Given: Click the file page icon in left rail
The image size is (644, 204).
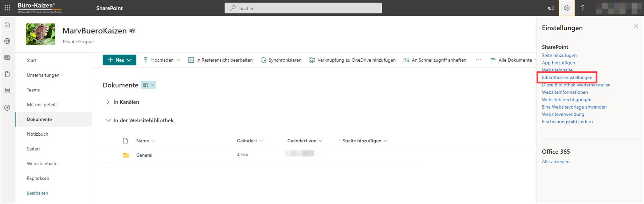Looking at the screenshot, I should [x=7, y=74].
